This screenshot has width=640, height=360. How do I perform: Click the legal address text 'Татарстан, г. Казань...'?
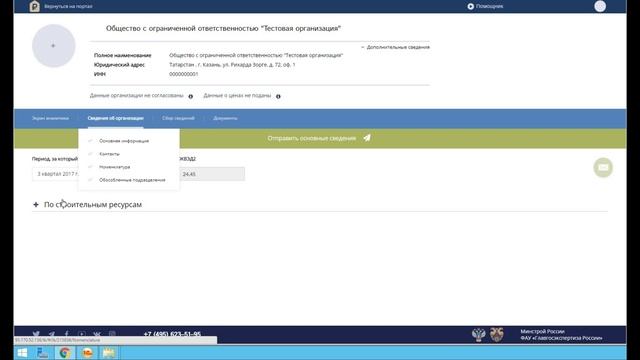click(232, 65)
